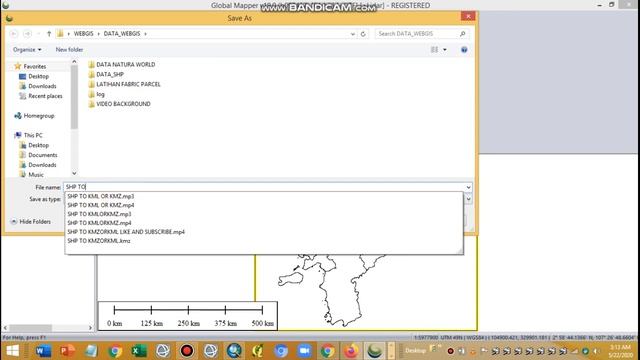640x360 pixels.
Task: Click the taskbar clock
Action: (x=620, y=351)
